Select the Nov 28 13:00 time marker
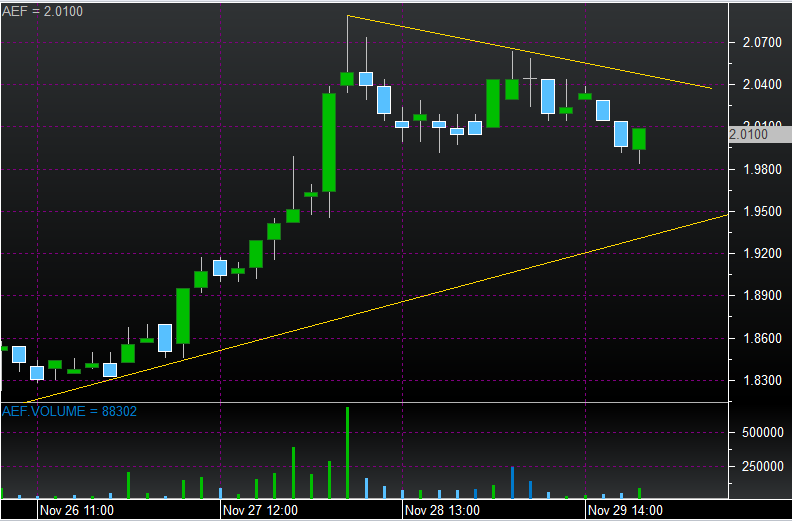792x521 pixels. [442, 510]
